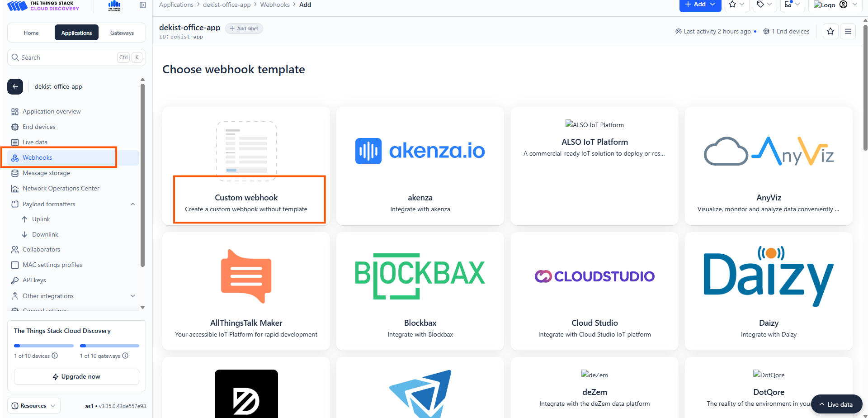This screenshot has width=868, height=418.
Task: Collapse the sidebar with the panel icon
Action: point(143,5)
